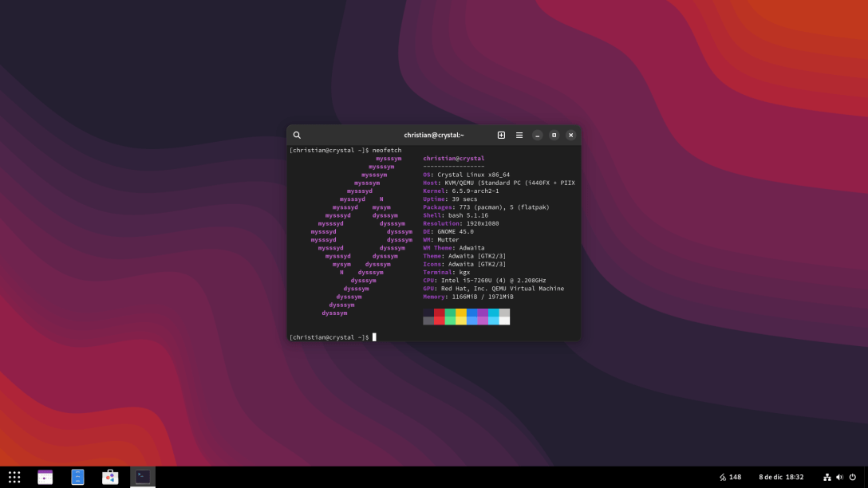Viewport: 868px width, 488px height.
Task: Click the blue swatch in the top color row
Action: coord(471,313)
